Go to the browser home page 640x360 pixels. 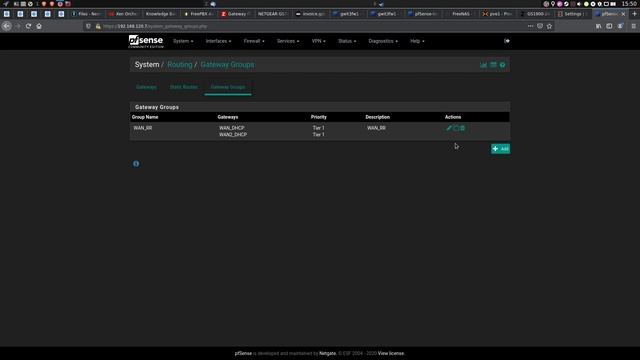coord(39,26)
